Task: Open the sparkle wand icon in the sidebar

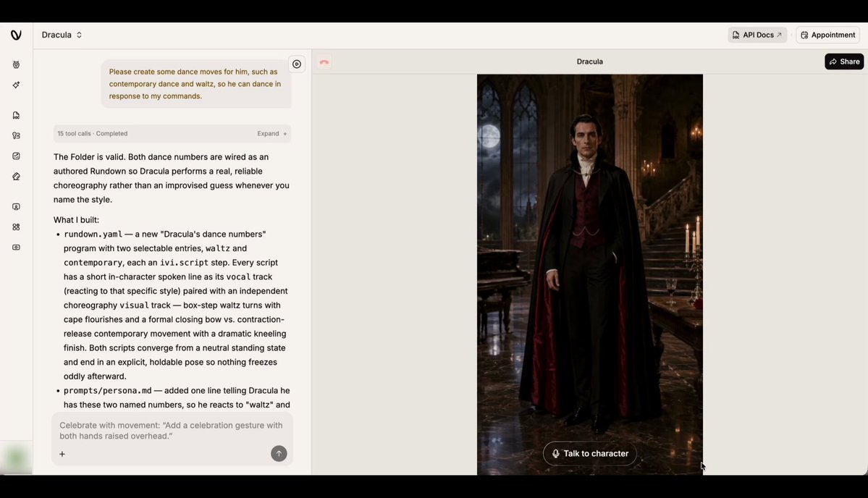Action: tap(16, 85)
